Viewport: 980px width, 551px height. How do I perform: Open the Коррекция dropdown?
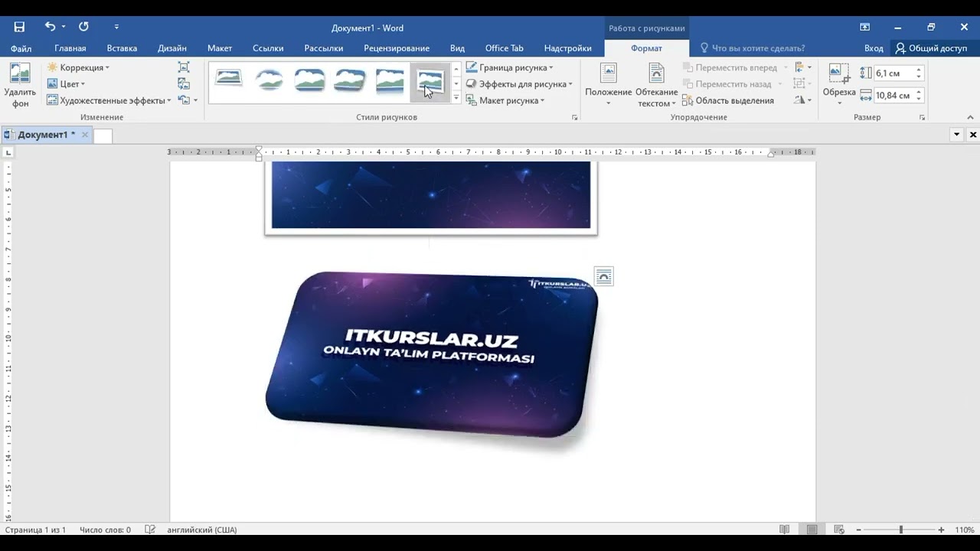[78, 67]
